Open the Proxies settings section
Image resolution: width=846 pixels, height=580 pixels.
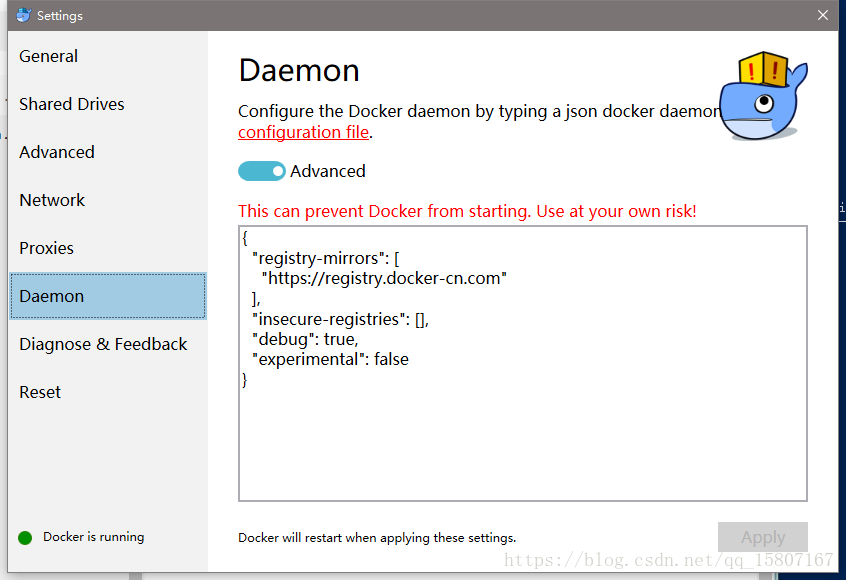click(x=46, y=248)
